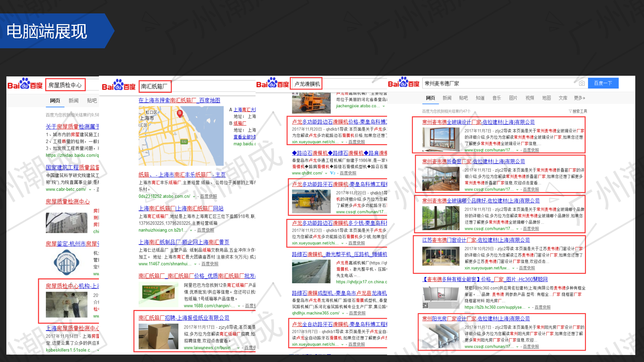This screenshot has height=362, width=644.
Task: Expand the arrow beside www.qhdht.com URL
Action: pos(326,173)
